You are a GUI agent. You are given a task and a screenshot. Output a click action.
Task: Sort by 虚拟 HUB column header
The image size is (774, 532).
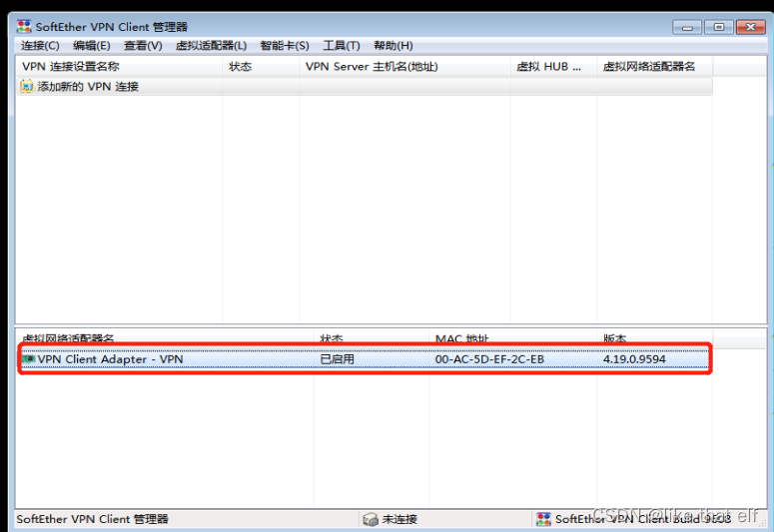[x=554, y=66]
